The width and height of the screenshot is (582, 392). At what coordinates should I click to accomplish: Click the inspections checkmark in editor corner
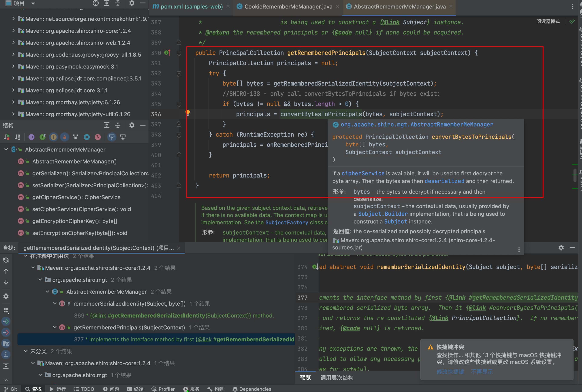[x=572, y=21]
